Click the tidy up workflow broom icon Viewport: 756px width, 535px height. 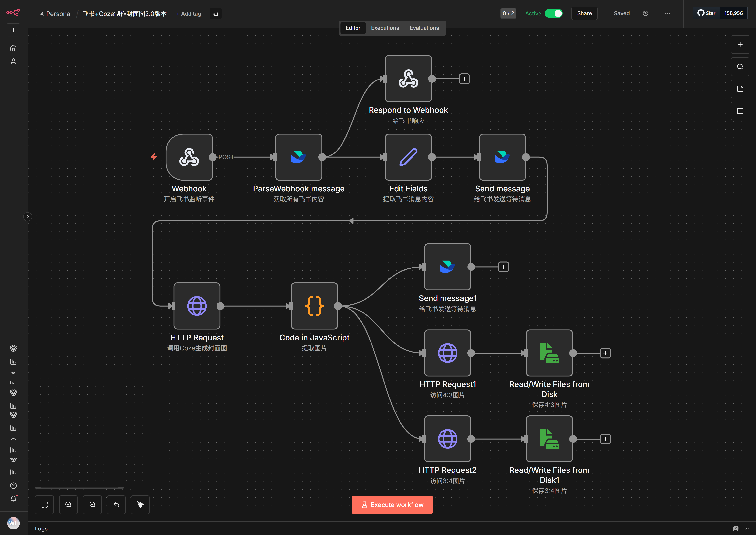pos(140,505)
